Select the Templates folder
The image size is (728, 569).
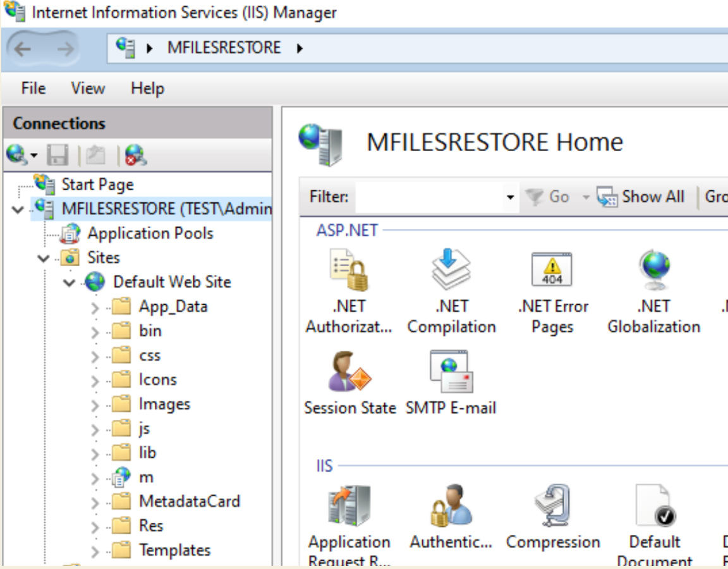[x=174, y=550]
